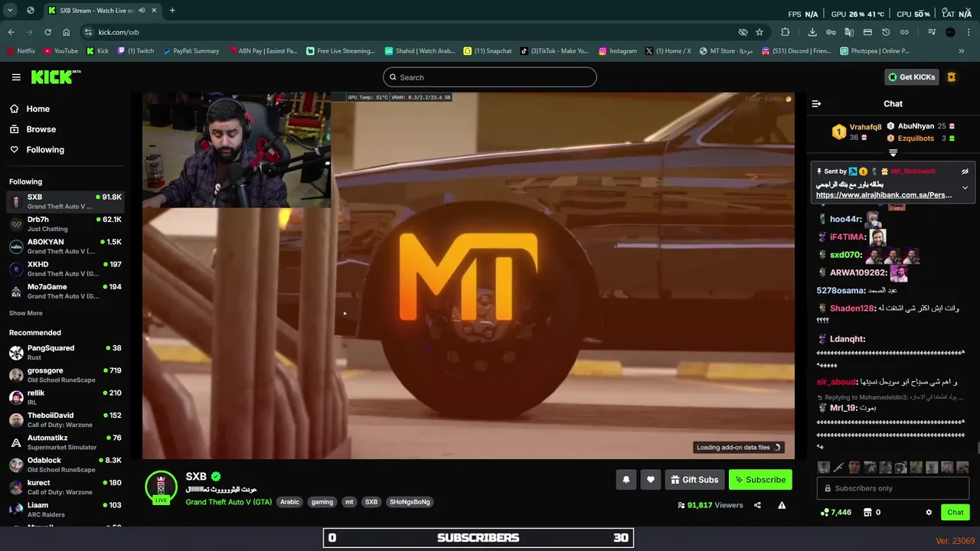Open the Photopea bookmark
This screenshot has width=980, height=551.
coord(875,51)
